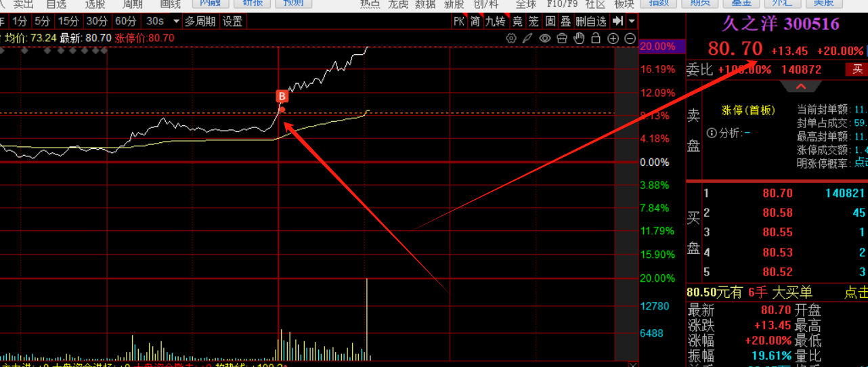Toggle the chart lock icon
The width and height of the screenshot is (868, 367).
coord(596,39)
